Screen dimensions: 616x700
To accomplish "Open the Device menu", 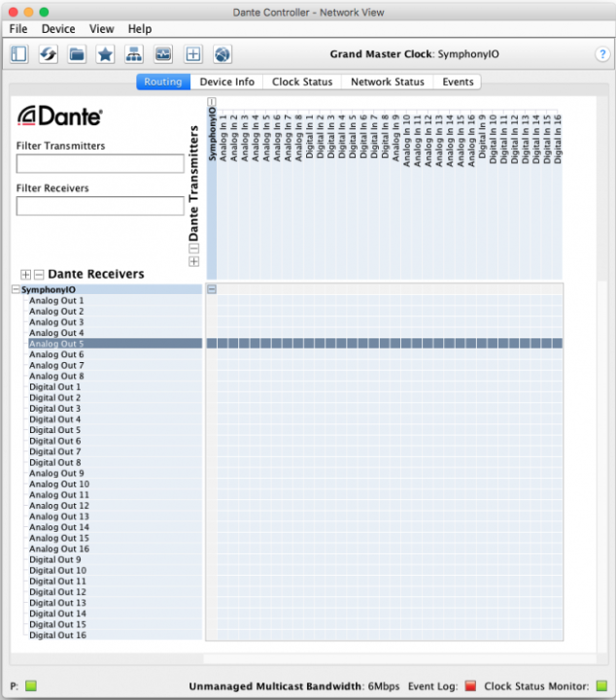I will point(58,29).
